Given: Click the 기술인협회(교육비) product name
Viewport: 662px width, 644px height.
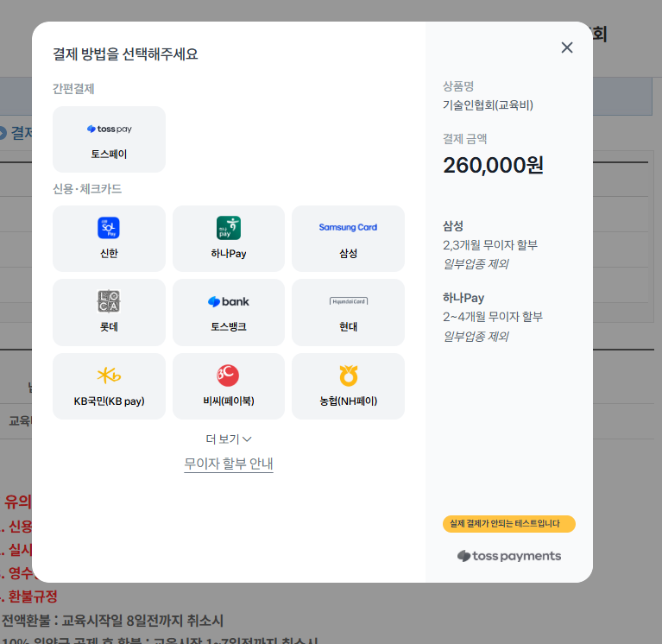Looking at the screenshot, I should (x=488, y=105).
